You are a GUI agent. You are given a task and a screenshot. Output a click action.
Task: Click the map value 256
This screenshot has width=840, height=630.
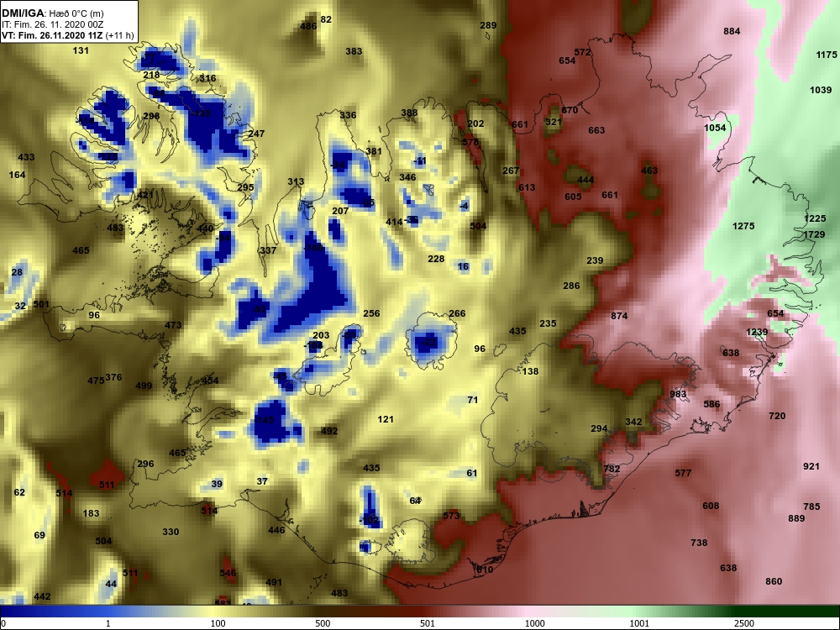pyautogui.click(x=371, y=313)
